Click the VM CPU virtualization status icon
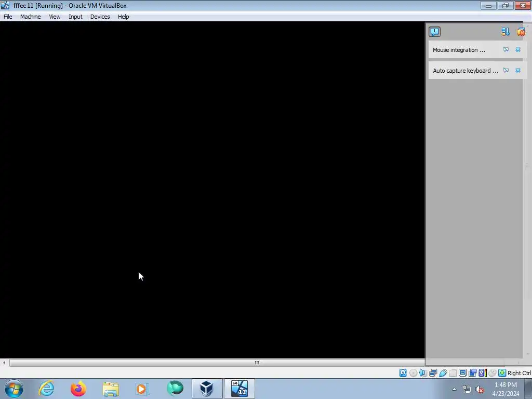The image size is (532, 399). [x=483, y=373]
